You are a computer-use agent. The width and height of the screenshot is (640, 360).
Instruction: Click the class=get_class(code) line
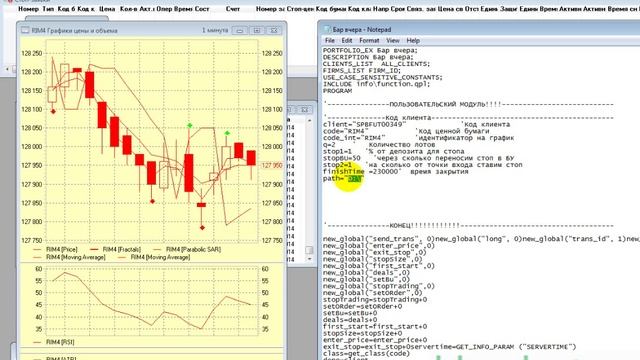click(x=366, y=353)
